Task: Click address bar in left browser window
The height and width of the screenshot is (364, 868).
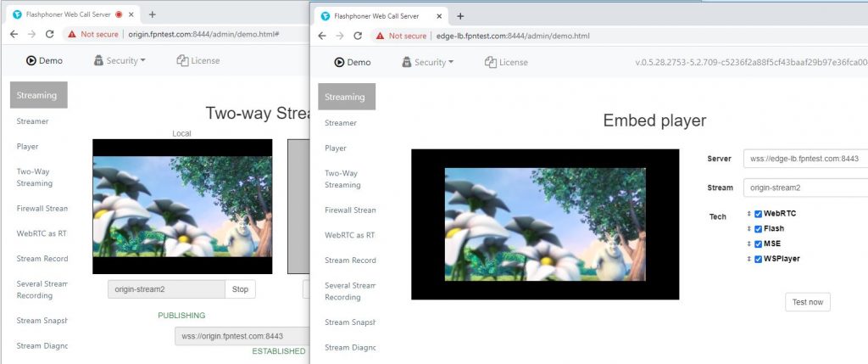Action: (x=186, y=34)
